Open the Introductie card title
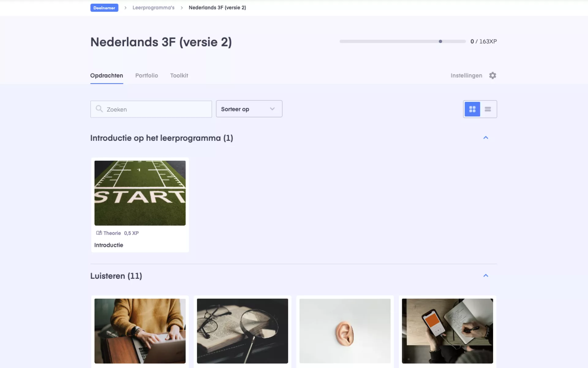The width and height of the screenshot is (588, 368). click(x=109, y=245)
